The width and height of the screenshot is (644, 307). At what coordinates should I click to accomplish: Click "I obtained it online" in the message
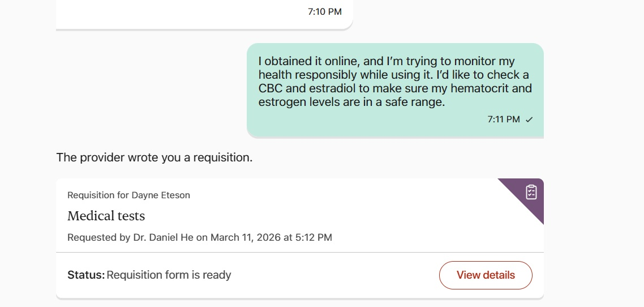[x=308, y=61]
